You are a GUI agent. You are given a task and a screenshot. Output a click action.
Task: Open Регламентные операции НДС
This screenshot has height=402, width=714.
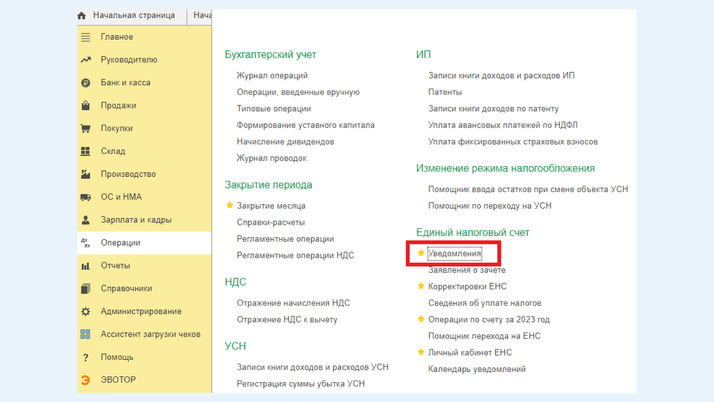[295, 255]
